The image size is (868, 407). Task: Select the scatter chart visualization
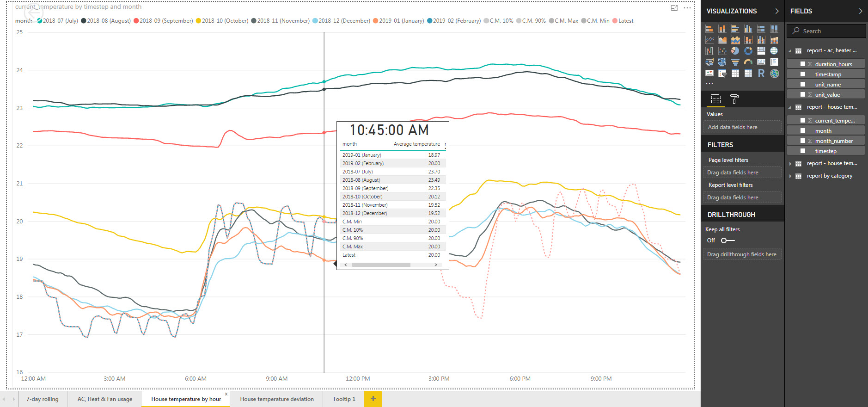(722, 51)
